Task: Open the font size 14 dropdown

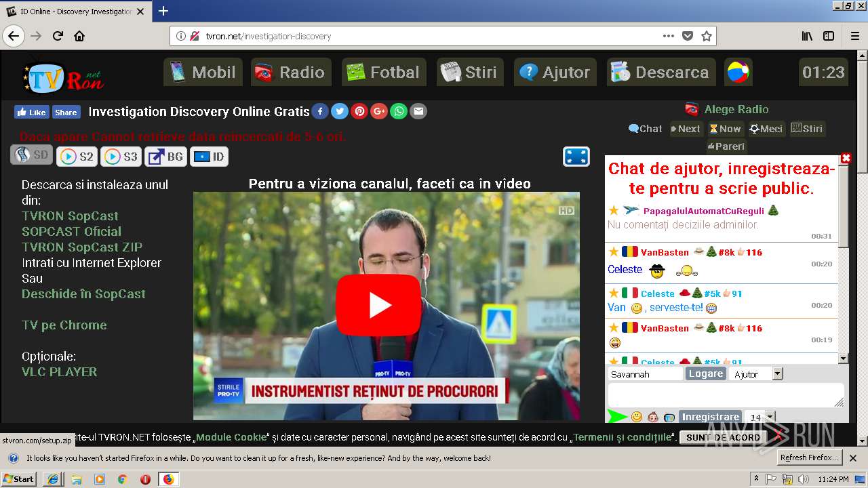Action: coord(770,417)
